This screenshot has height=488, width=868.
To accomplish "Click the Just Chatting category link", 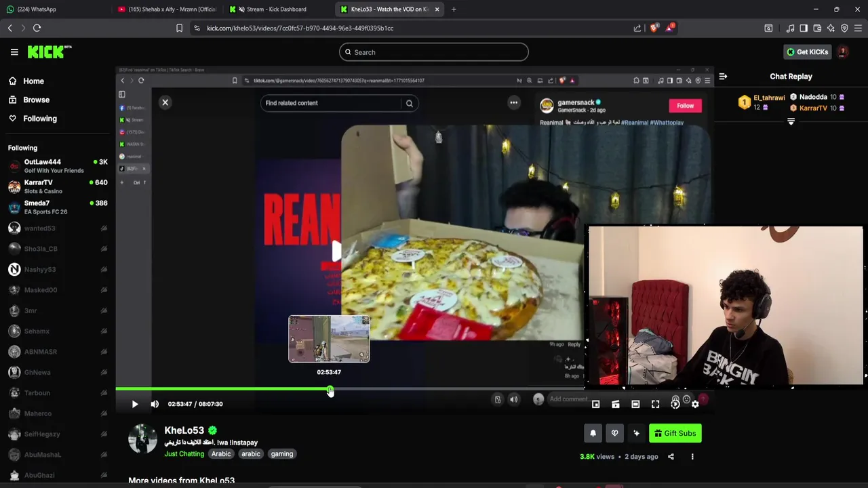I will pyautogui.click(x=184, y=454).
